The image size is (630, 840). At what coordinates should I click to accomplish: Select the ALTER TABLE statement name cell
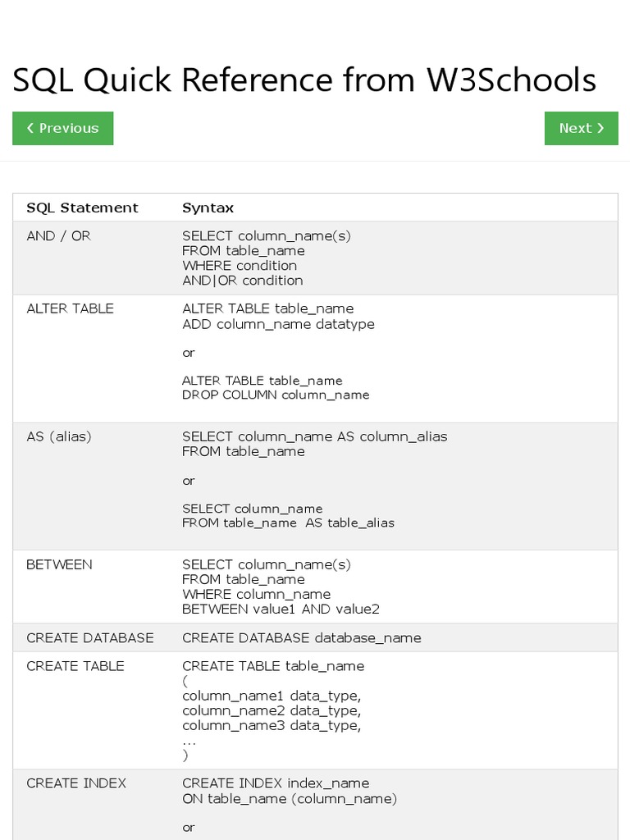(70, 308)
